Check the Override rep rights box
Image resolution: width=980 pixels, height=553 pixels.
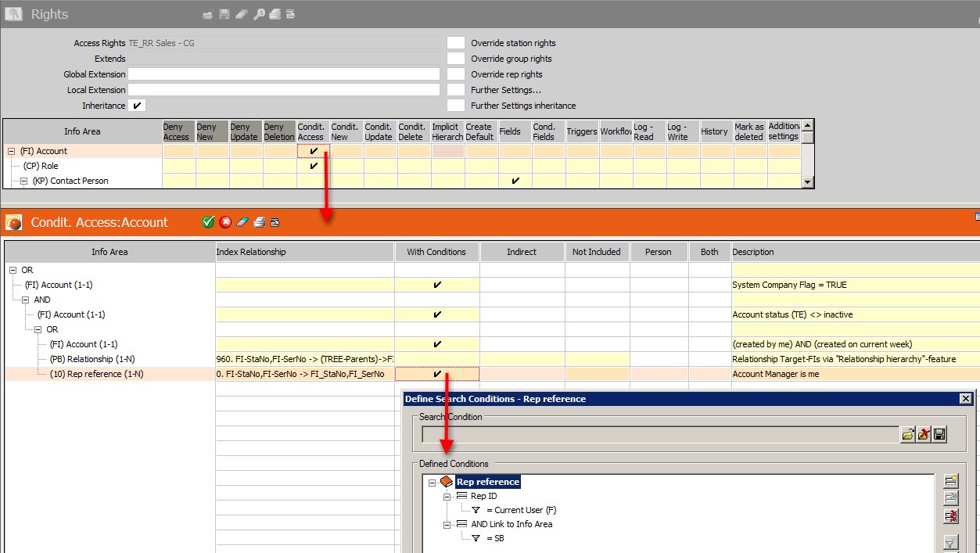pos(455,74)
